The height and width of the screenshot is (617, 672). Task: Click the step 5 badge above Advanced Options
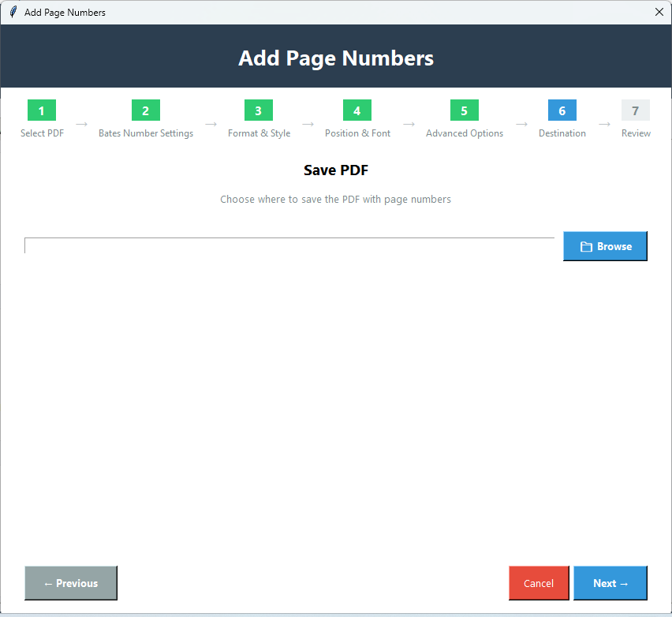pos(464,110)
